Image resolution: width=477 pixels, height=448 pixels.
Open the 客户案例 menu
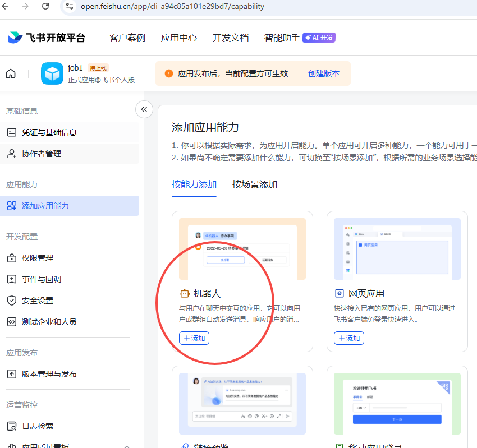127,38
